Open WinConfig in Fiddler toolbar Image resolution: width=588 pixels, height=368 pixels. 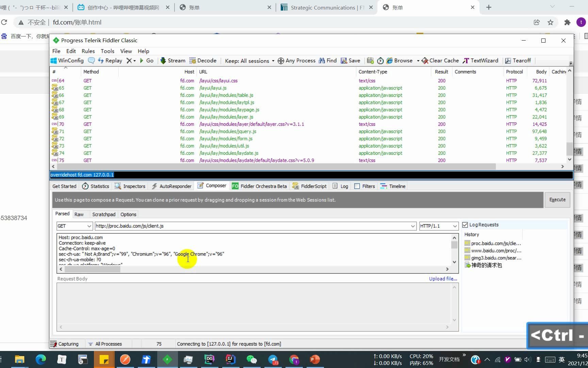pos(67,60)
